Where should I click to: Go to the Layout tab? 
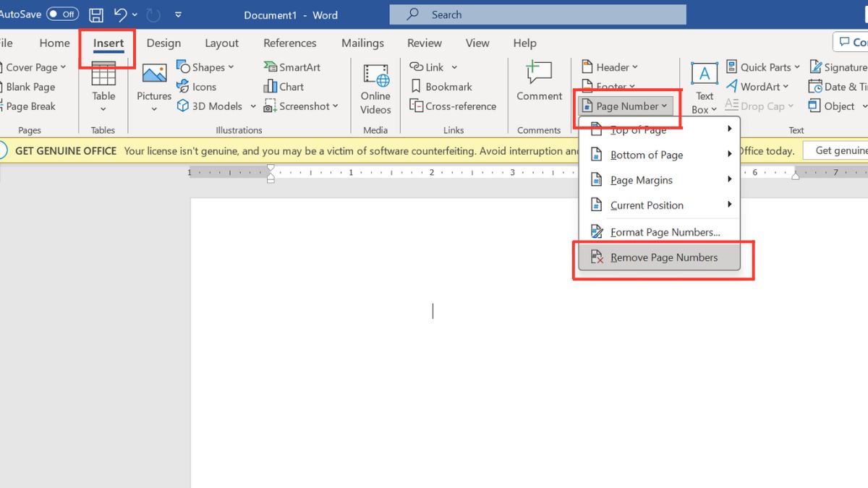pos(222,43)
